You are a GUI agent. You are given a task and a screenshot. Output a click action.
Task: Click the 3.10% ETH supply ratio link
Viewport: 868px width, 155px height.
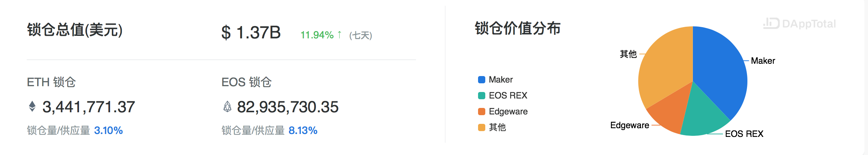108,130
